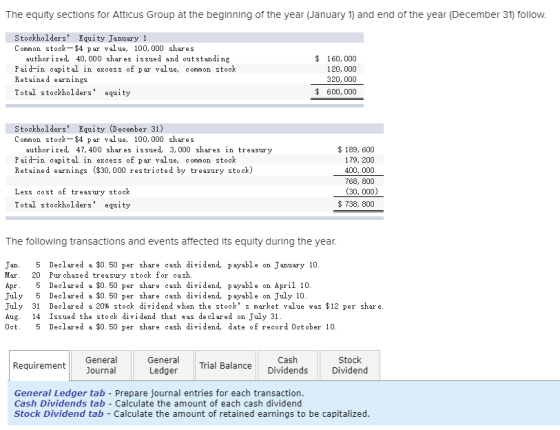Click the 400,000 December retained earnings amount
Screen dimensions: 560x430
(x=359, y=170)
